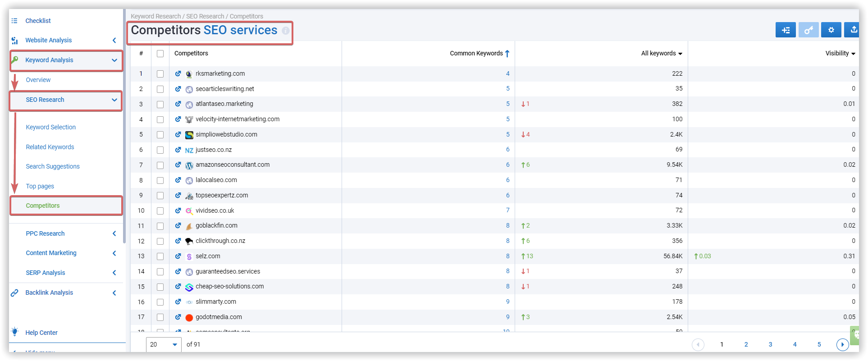Open Search Suggestions in the sidebar

coord(53,166)
